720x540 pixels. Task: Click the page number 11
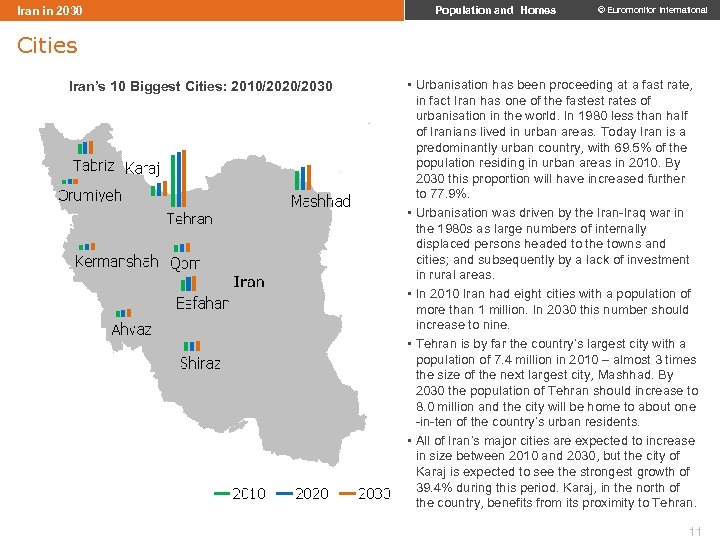coord(695,531)
